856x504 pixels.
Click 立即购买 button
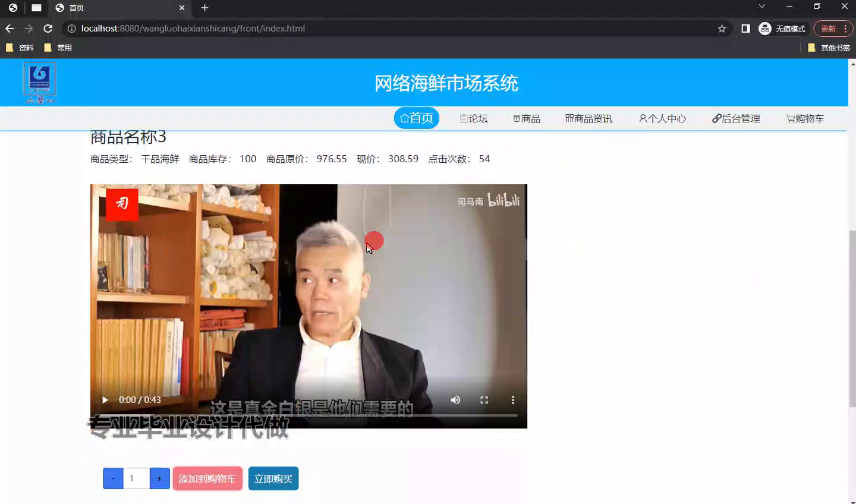[273, 478]
